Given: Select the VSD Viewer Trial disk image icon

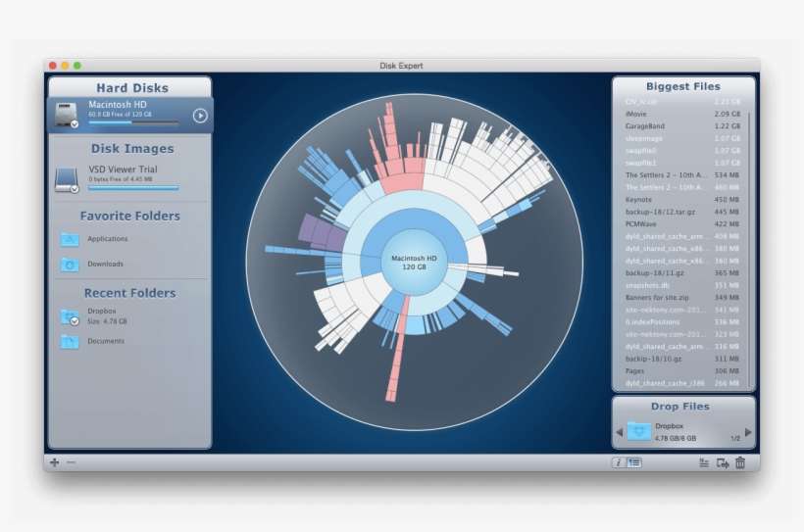Looking at the screenshot, I should click(67, 180).
